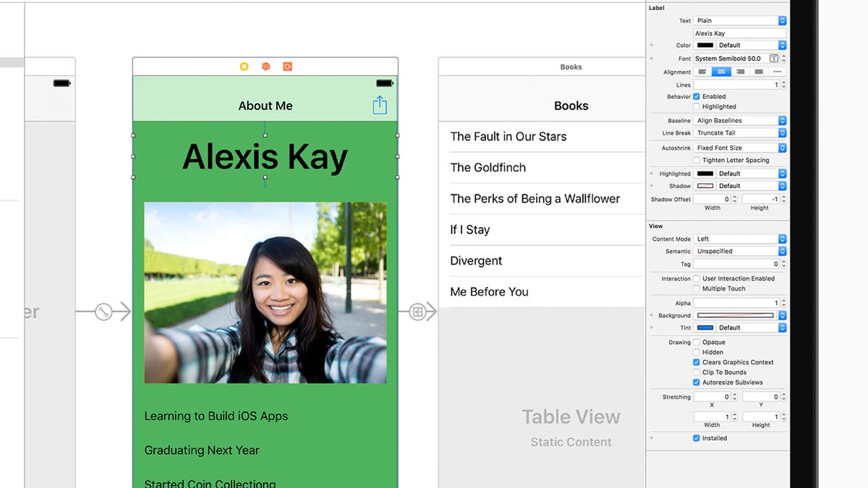Click the yellow View Controller icon

(244, 67)
